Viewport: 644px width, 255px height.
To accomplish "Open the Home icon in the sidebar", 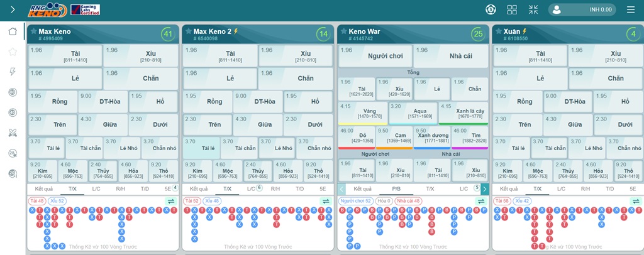I will (x=13, y=31).
